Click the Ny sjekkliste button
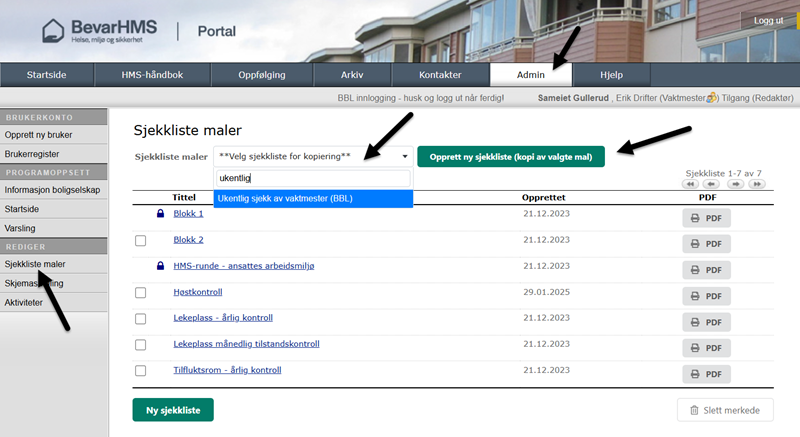The width and height of the screenshot is (800, 437). click(173, 410)
